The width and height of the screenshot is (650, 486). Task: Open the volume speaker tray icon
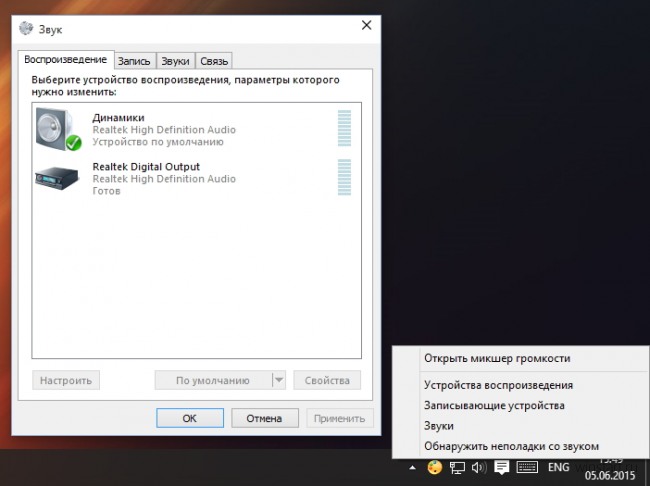(x=479, y=468)
